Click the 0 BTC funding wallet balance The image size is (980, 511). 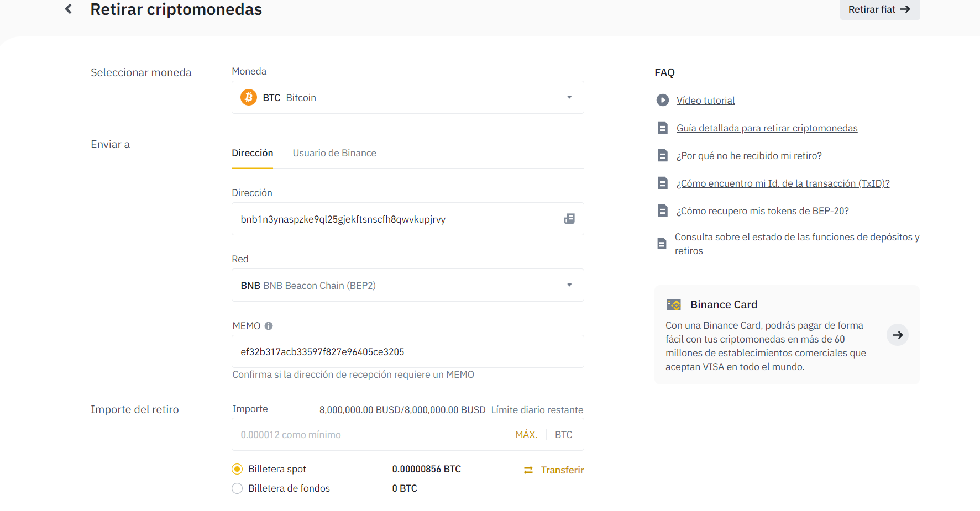(405, 488)
